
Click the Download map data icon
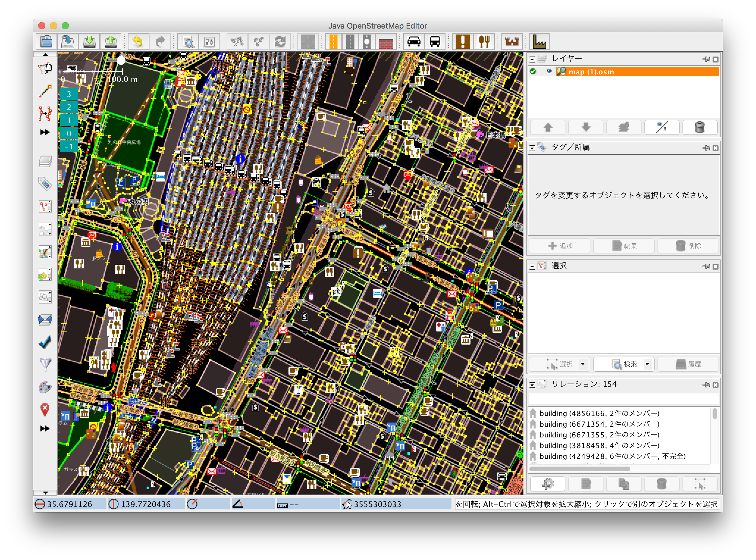(89, 42)
